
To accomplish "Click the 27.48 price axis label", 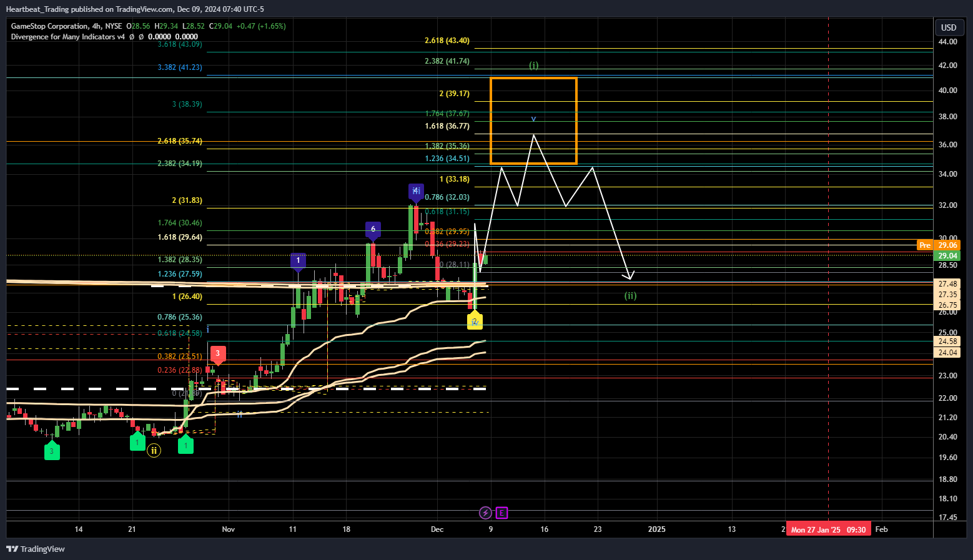I will point(947,284).
